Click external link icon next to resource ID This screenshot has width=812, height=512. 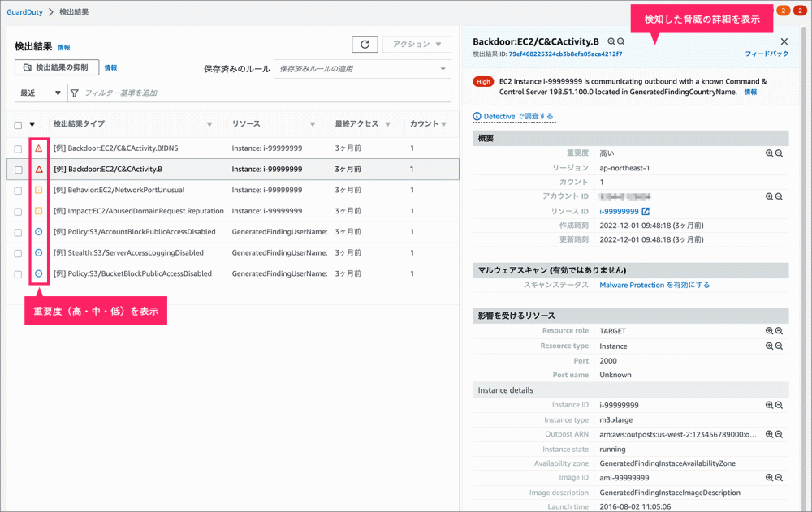pyautogui.click(x=646, y=212)
